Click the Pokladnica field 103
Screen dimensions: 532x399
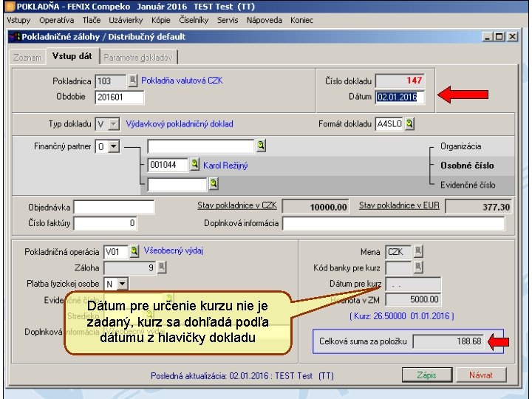111,81
